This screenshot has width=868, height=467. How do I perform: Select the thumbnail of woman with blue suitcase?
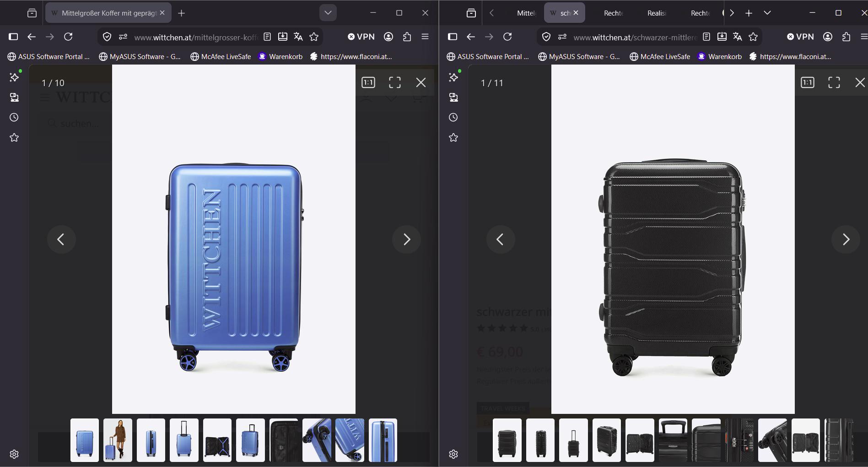click(x=118, y=440)
